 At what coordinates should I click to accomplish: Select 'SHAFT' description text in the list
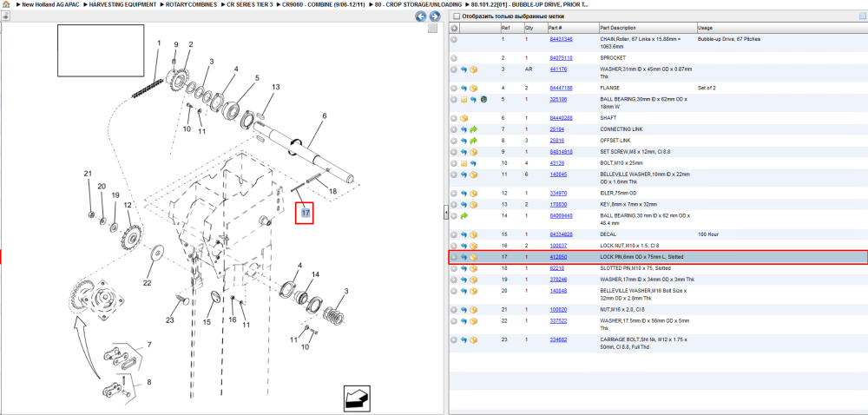click(609, 118)
